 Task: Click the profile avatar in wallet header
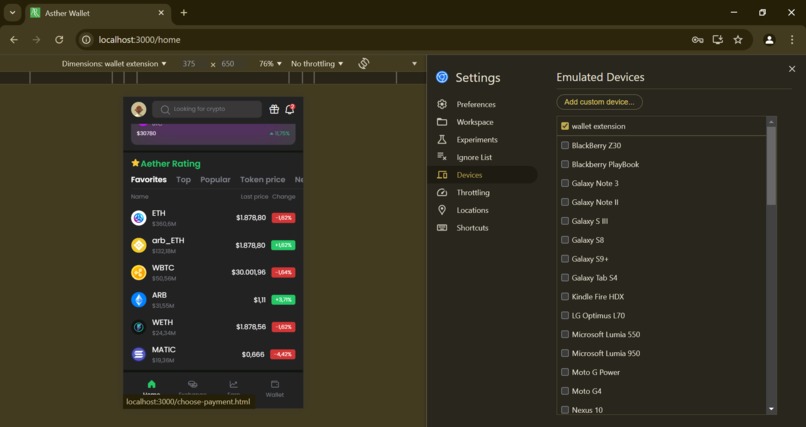point(139,109)
